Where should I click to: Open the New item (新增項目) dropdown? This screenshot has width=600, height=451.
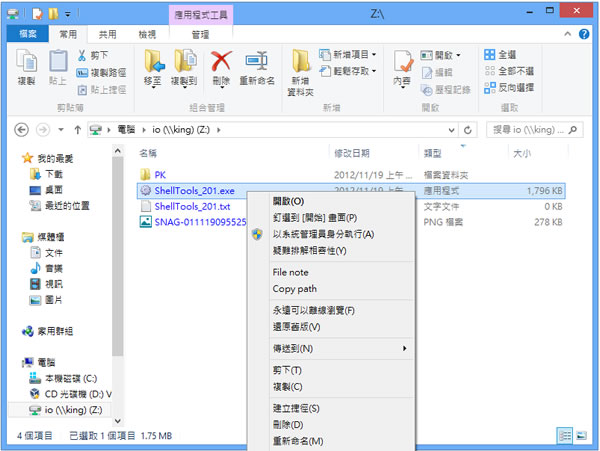(347, 55)
